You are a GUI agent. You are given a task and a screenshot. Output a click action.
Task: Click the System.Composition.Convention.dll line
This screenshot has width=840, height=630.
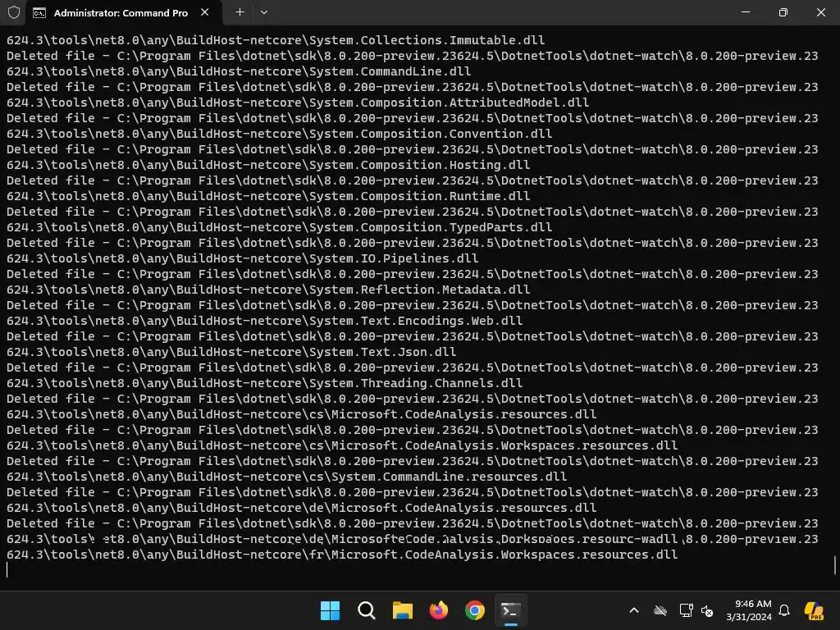pyautogui.click(x=279, y=134)
